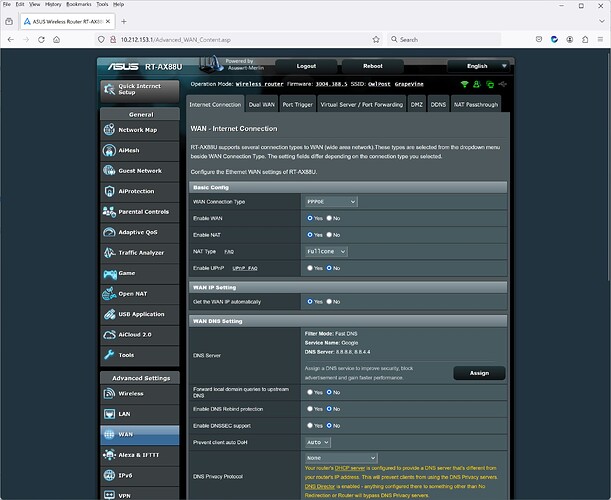
Task: Open NAT Type Fullcone dropdown
Action: (326, 252)
